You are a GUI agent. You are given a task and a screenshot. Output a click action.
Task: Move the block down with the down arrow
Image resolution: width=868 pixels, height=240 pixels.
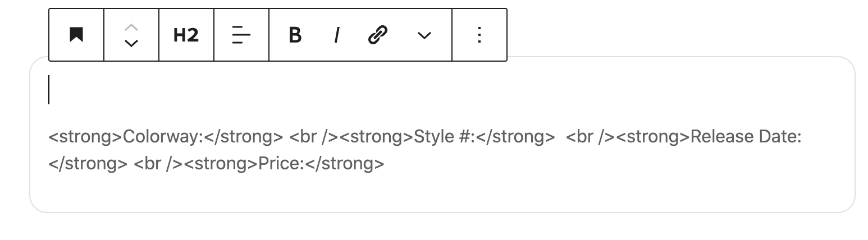coord(131,43)
